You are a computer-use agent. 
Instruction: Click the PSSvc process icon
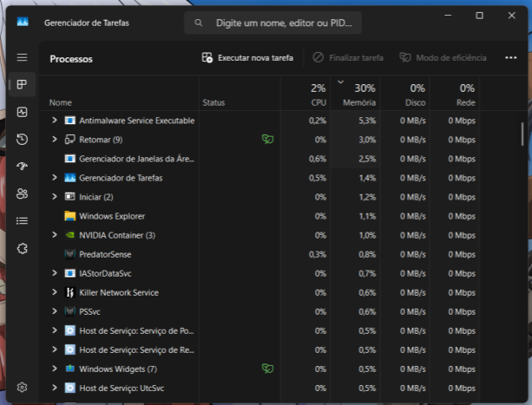(x=70, y=311)
